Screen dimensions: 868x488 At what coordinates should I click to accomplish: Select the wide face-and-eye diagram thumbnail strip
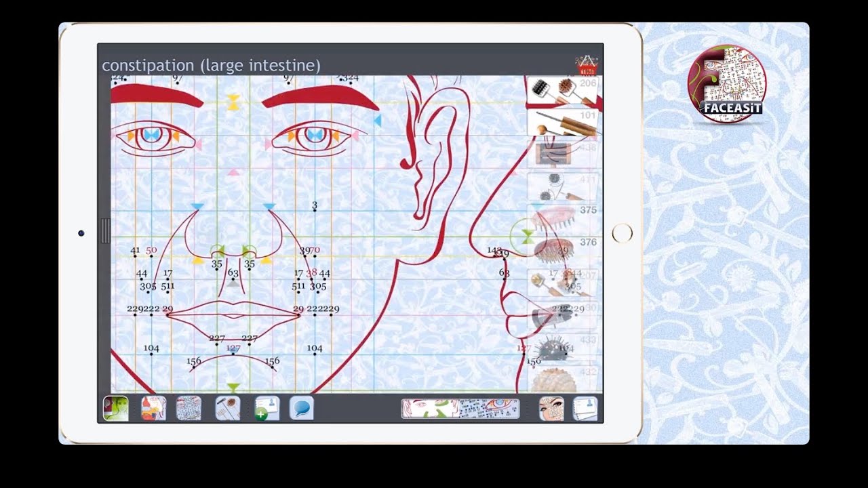click(460, 409)
